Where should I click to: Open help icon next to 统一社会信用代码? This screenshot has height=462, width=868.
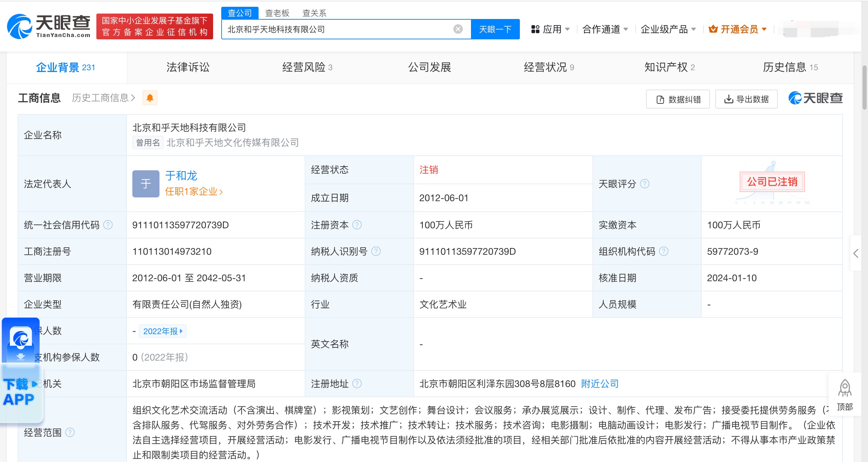click(x=108, y=225)
